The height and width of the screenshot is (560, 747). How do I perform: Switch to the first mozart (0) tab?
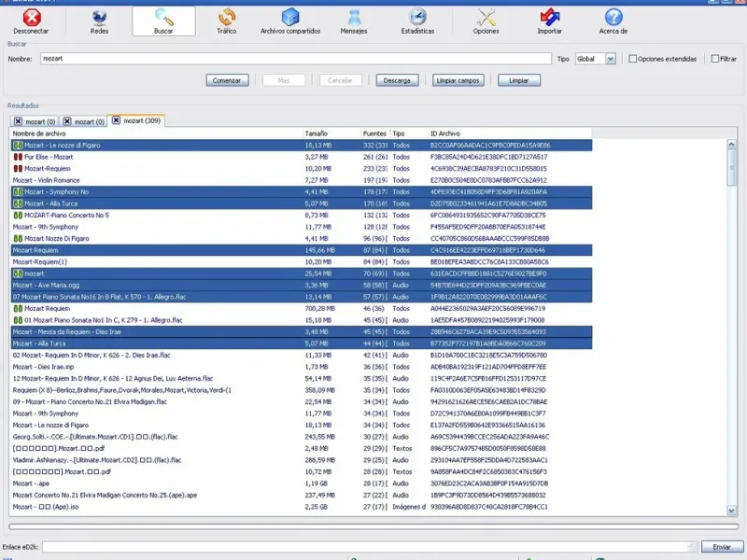(x=40, y=121)
